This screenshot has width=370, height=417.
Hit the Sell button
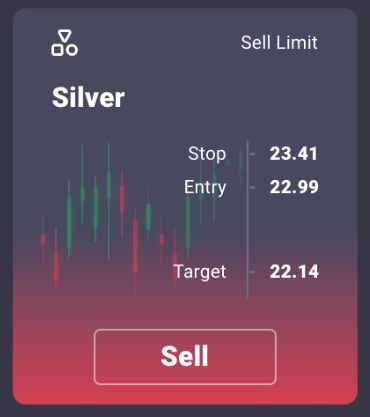pos(185,357)
